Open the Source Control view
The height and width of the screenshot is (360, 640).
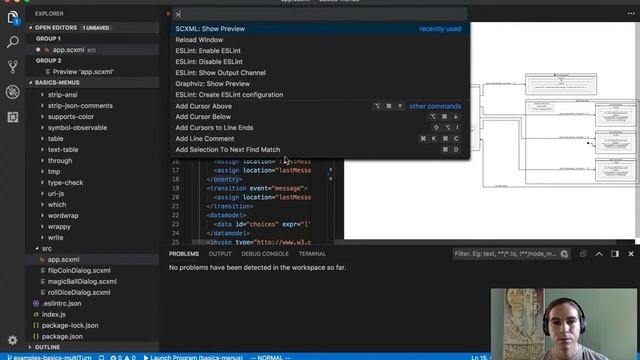click(13, 67)
